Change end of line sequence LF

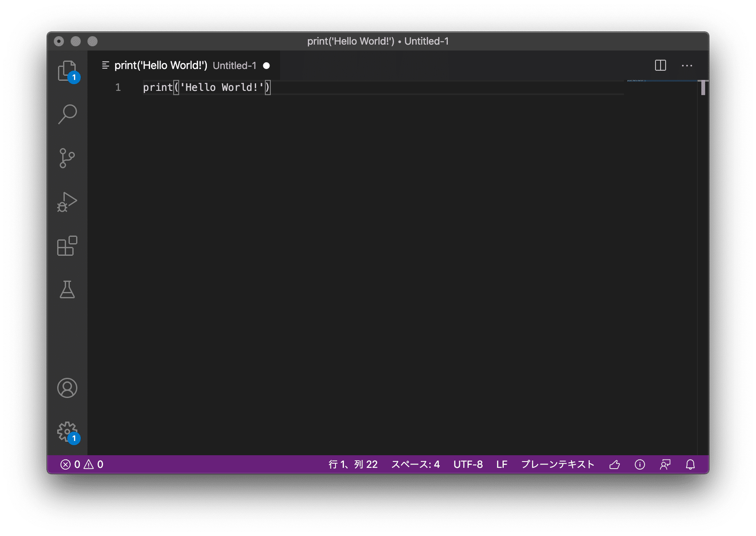tap(502, 464)
